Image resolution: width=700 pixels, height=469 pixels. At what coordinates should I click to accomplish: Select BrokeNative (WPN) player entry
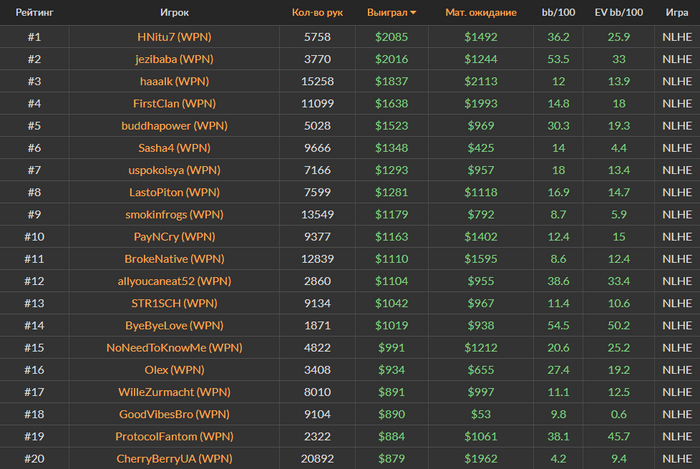174,259
